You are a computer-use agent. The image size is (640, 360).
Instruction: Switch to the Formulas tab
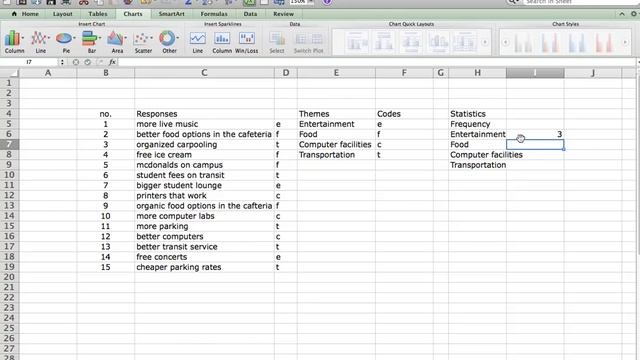pyautogui.click(x=214, y=13)
